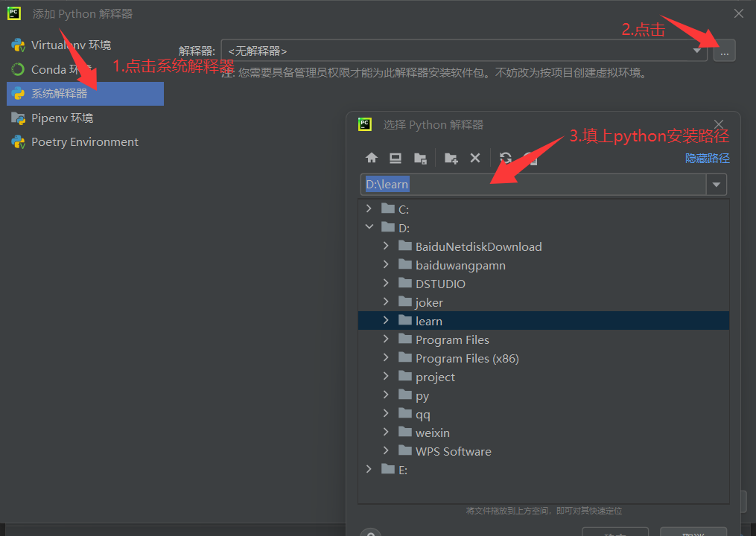The image size is (756, 536).
Task: Delete the selected item using X icon
Action: 475,158
